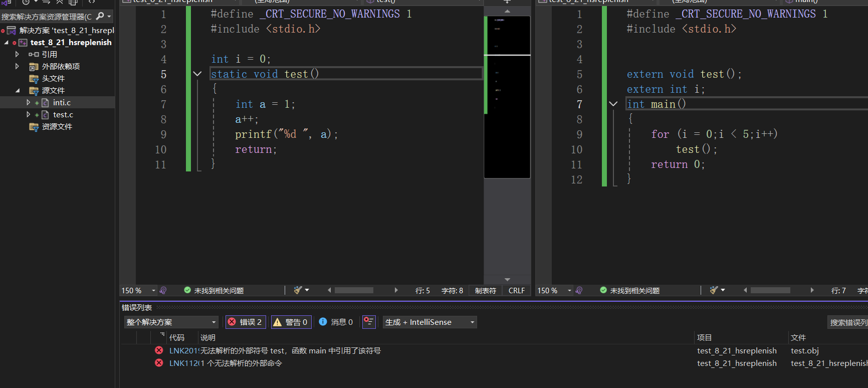Sort error list by 说明 column
The width and height of the screenshot is (868, 388).
tap(208, 337)
